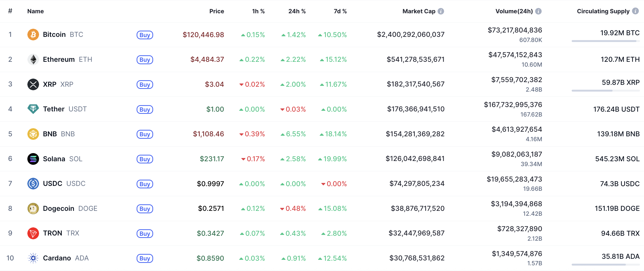Click the Solana logo icon

[33, 159]
